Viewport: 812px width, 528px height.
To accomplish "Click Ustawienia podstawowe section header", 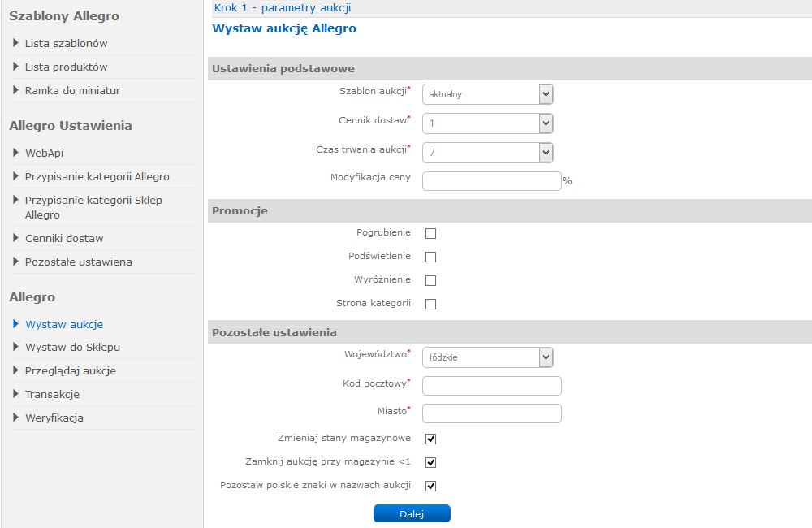I will (283, 68).
